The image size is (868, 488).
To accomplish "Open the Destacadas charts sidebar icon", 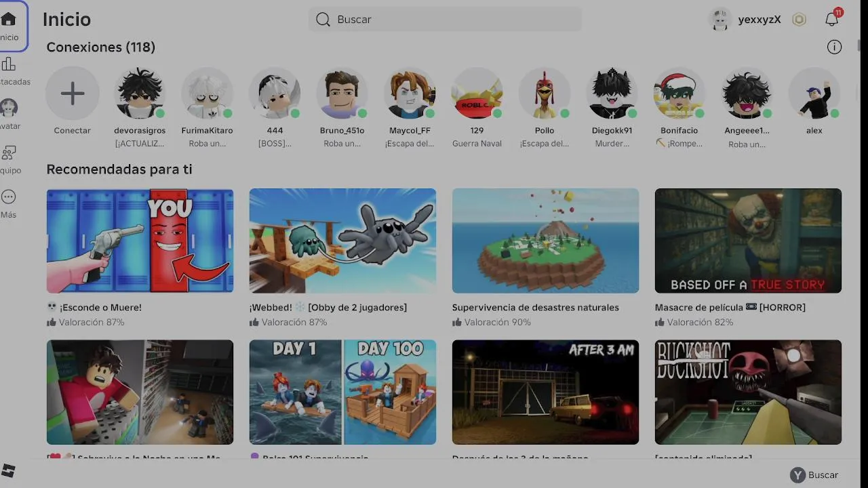I will coord(8,65).
